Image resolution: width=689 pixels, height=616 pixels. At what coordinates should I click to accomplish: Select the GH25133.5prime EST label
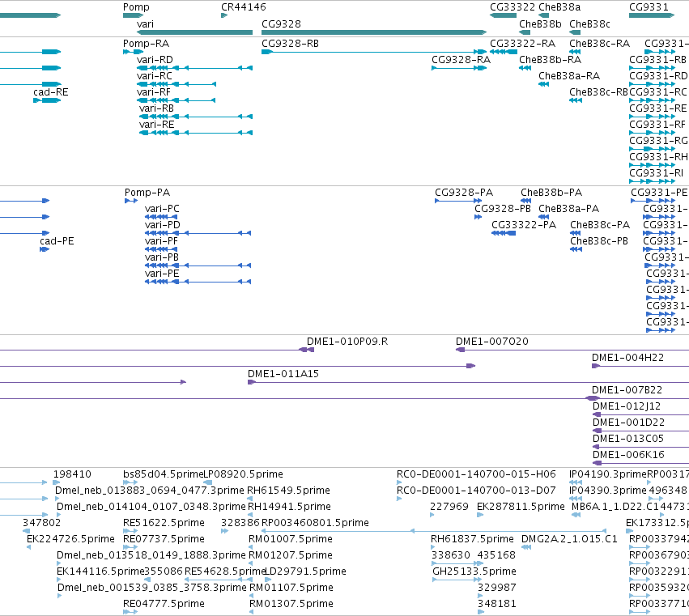point(474,571)
